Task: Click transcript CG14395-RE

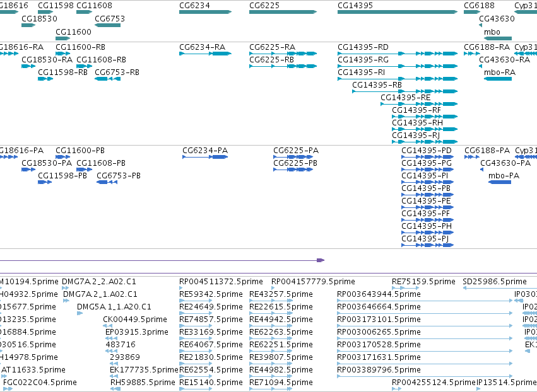Action: click(419, 104)
